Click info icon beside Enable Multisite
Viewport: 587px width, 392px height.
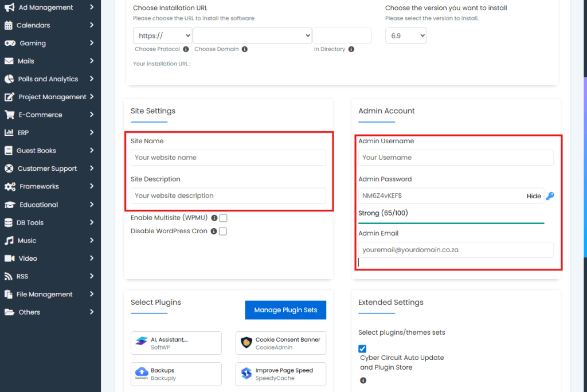pos(214,218)
